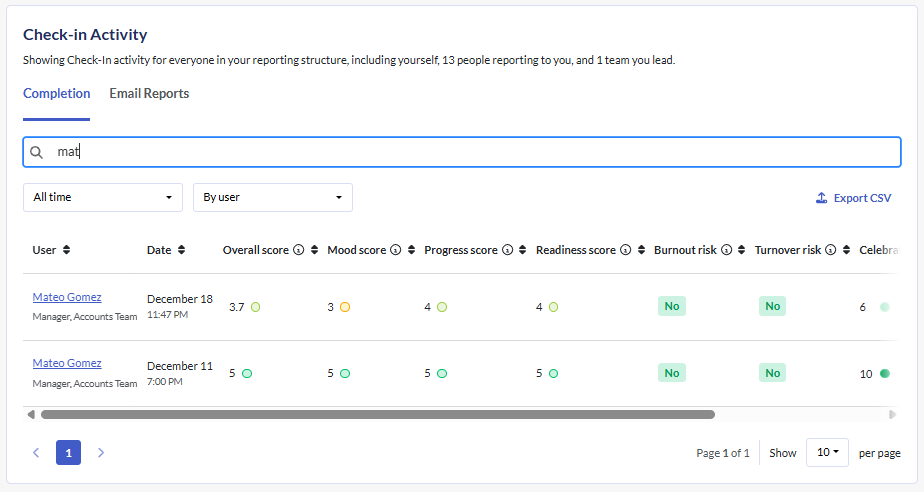Click the Mood score info icon
Viewport: 924px width, 492px height.
[x=395, y=250]
